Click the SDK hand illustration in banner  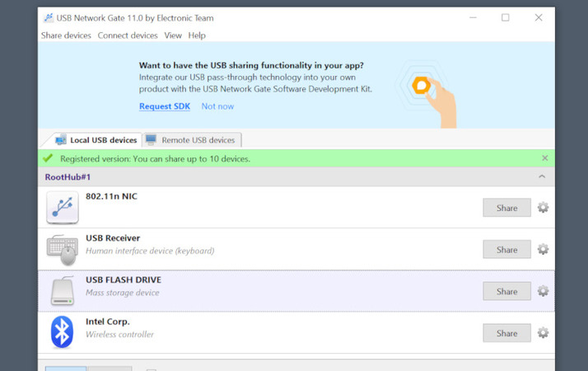click(427, 96)
